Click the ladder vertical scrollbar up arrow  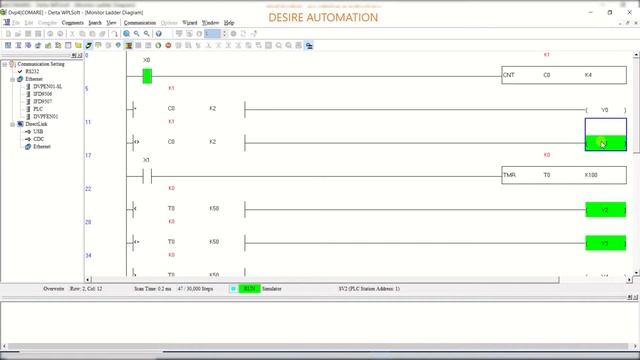tap(636, 55)
